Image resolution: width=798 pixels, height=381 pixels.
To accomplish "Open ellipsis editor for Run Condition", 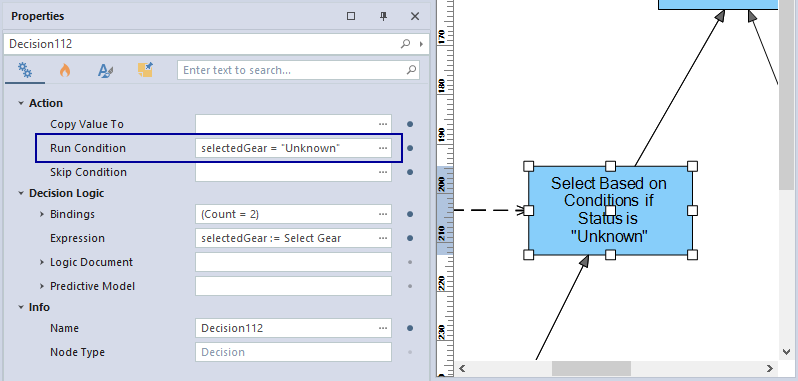I will click(x=383, y=148).
